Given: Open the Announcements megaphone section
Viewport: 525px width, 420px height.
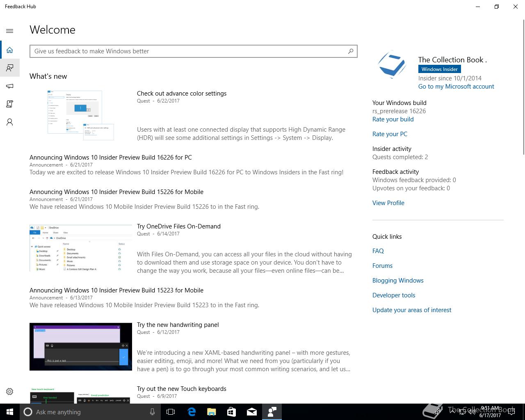Looking at the screenshot, I should click(10, 86).
